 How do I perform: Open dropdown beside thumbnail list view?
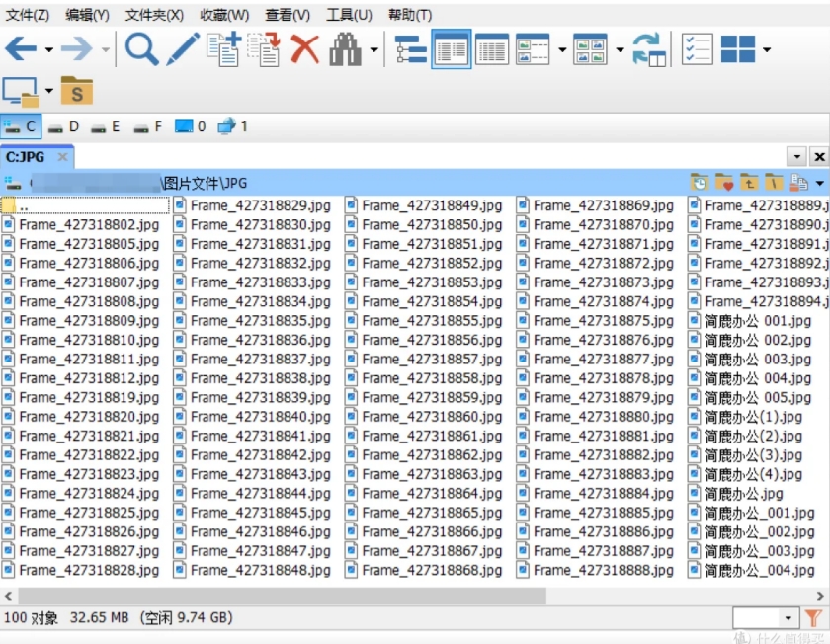click(x=562, y=49)
